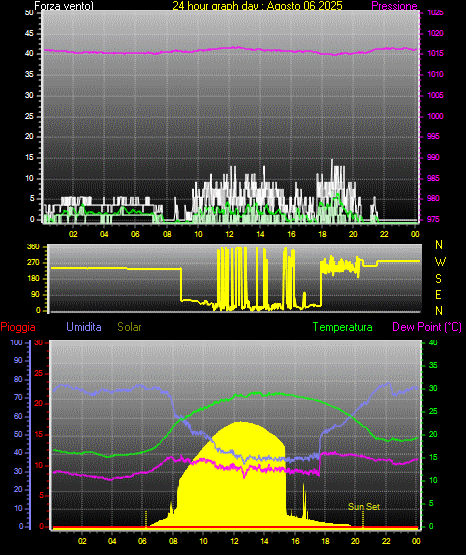This screenshot has width=466, height=555.
Task: Click the Pressione legend label
Action: tap(394, 6)
